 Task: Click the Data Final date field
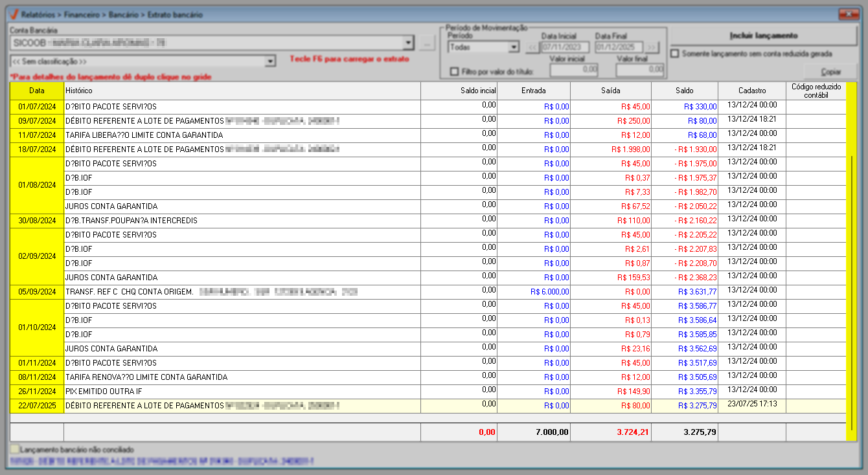(619, 47)
